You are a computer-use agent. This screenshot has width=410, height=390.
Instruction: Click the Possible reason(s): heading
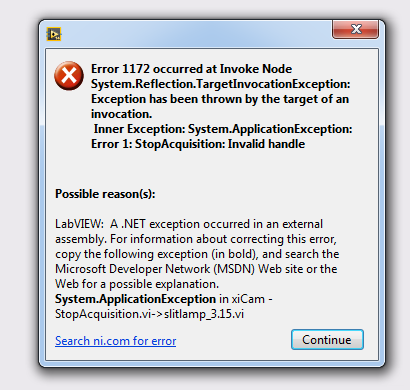tap(105, 194)
